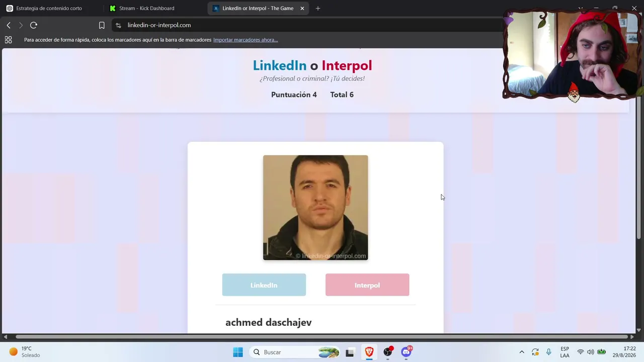Viewport: 644px width, 362px height.
Task: Choose the Interpol answer button
Action: (x=367, y=285)
